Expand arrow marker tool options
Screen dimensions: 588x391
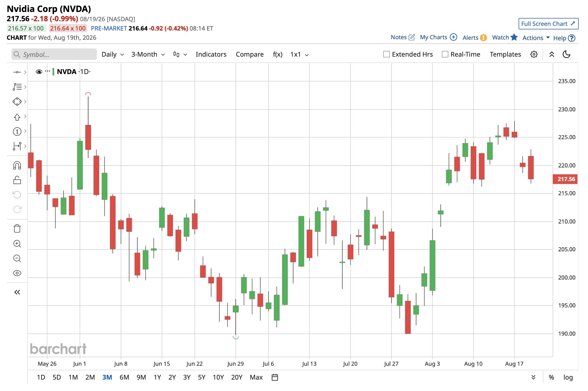click(25, 116)
